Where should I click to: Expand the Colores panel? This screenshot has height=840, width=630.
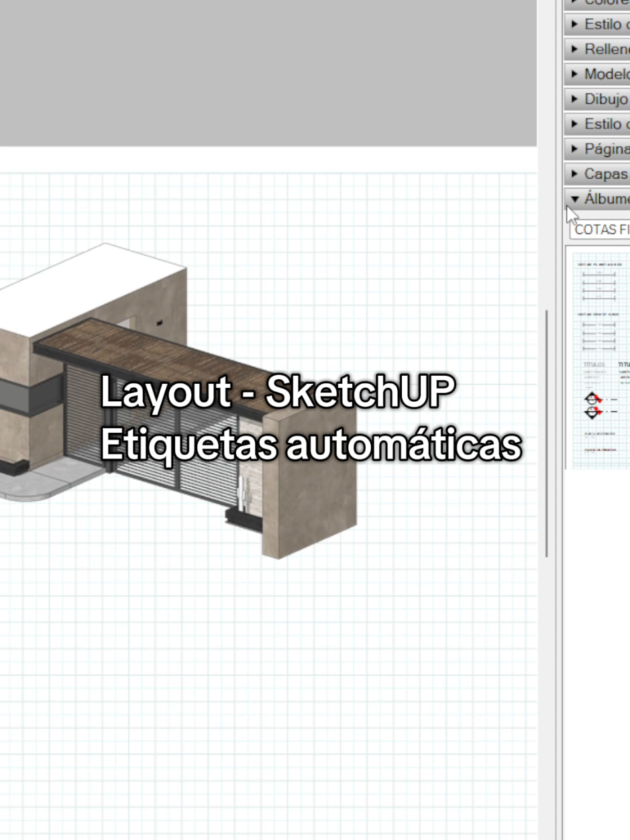(x=598, y=3)
